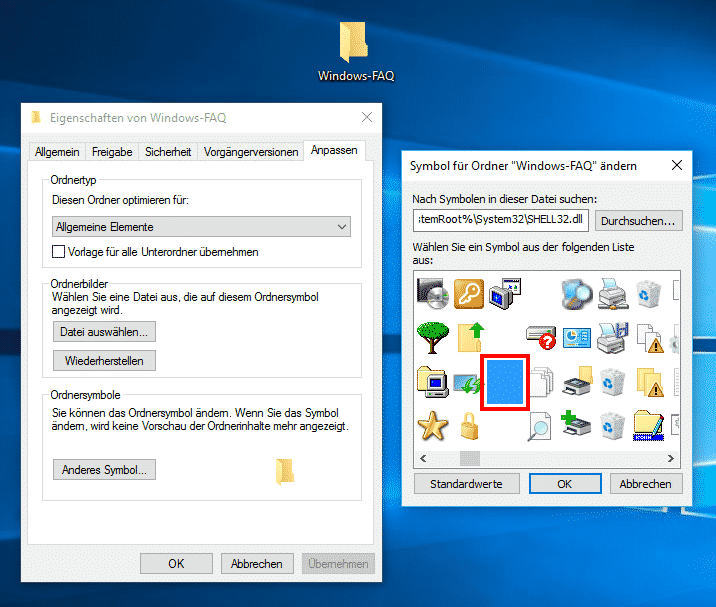Click Durchsuchen... to browse icon files

coord(638,221)
